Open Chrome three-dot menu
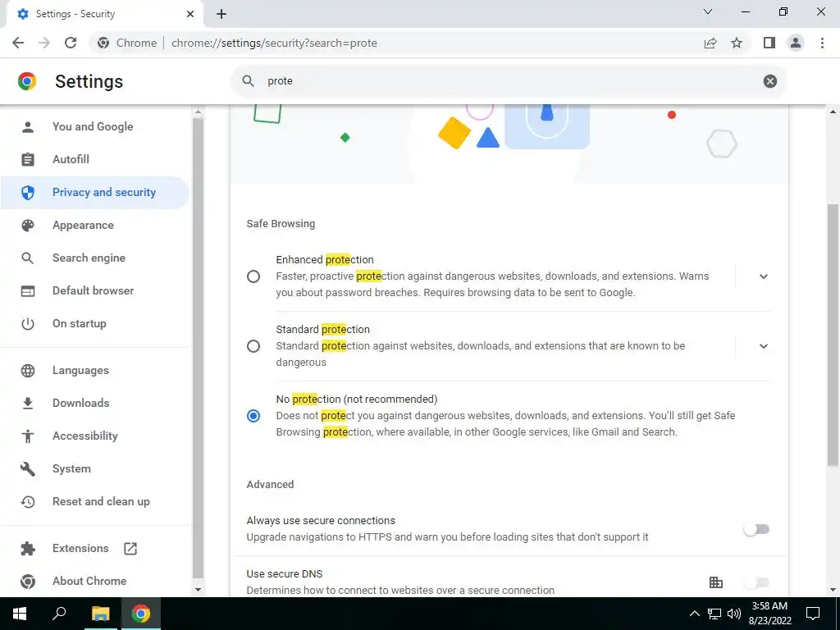The height and width of the screenshot is (630, 840). [x=822, y=43]
